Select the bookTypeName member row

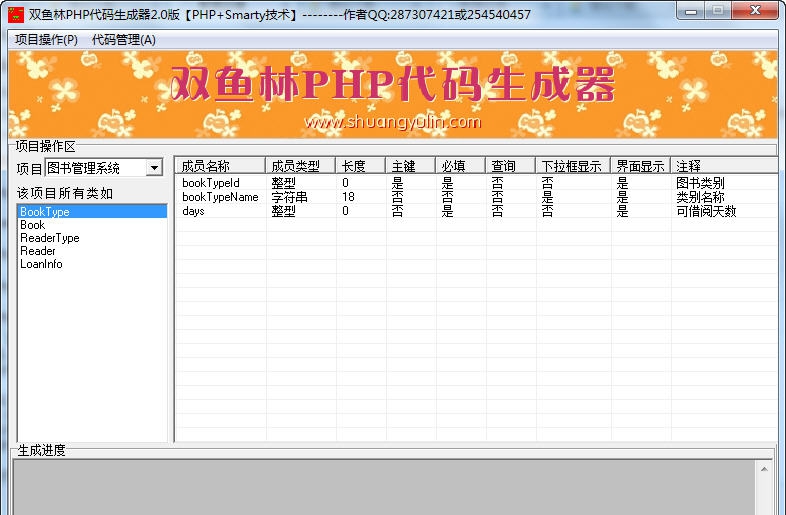[476, 197]
